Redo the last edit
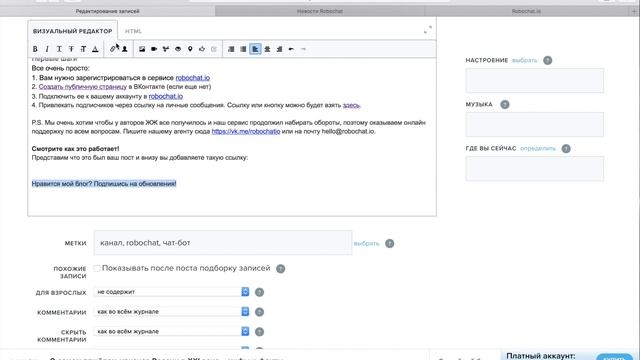 (x=303, y=49)
